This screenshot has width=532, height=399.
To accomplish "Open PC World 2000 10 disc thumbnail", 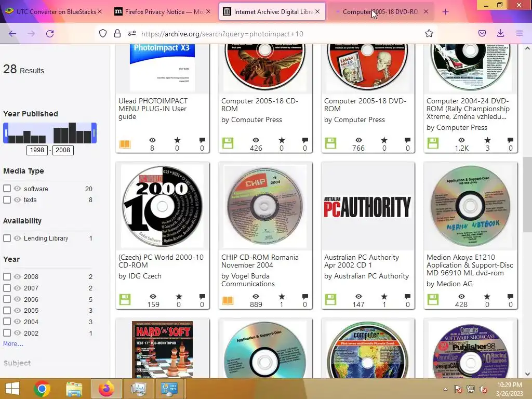I will (x=163, y=206).
